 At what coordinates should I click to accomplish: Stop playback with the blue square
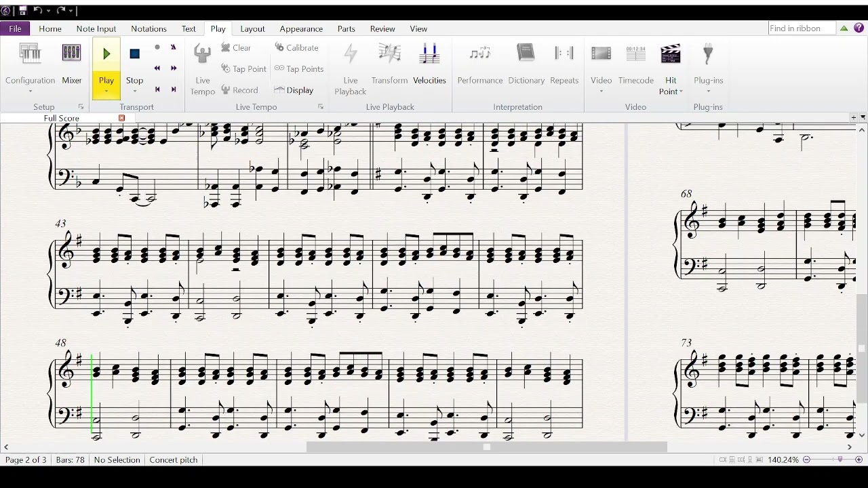tap(134, 54)
